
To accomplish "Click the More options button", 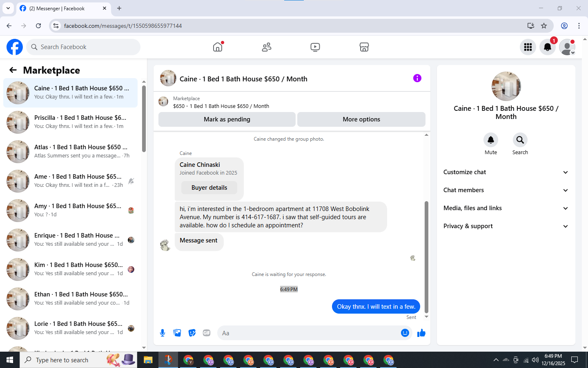I will (x=361, y=119).
